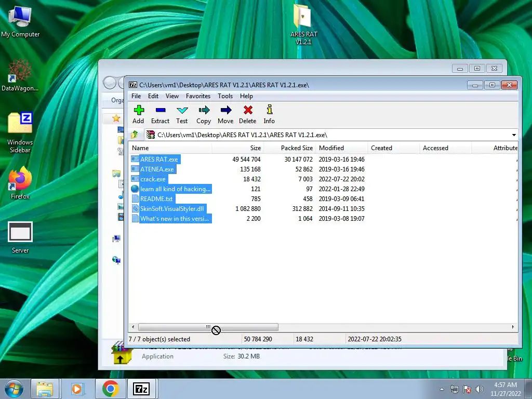
Task: Show hidden system tray icons arrow
Action: pos(442,389)
